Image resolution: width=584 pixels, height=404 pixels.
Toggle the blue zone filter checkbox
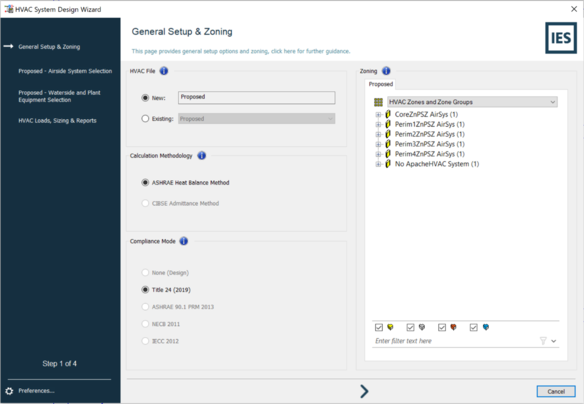(473, 327)
